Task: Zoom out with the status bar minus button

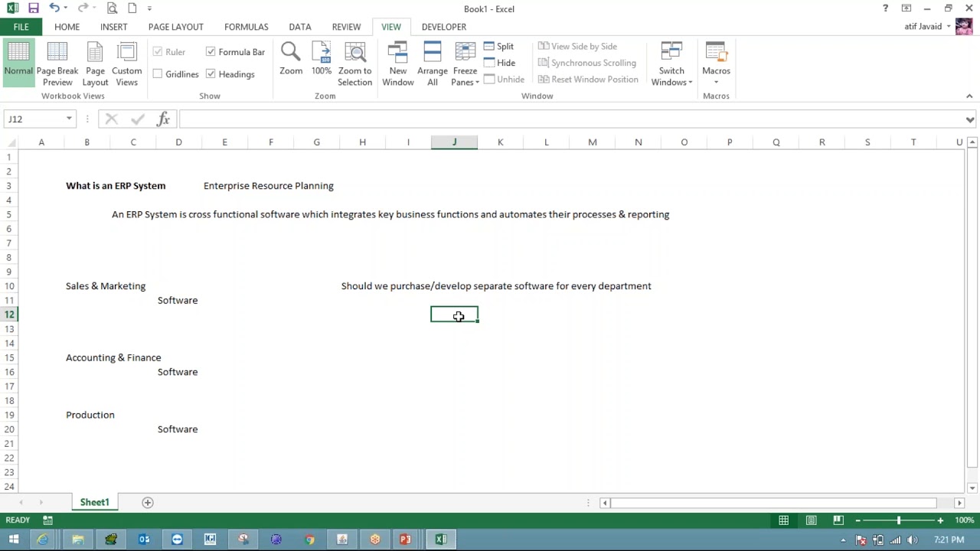Action: 857,520
